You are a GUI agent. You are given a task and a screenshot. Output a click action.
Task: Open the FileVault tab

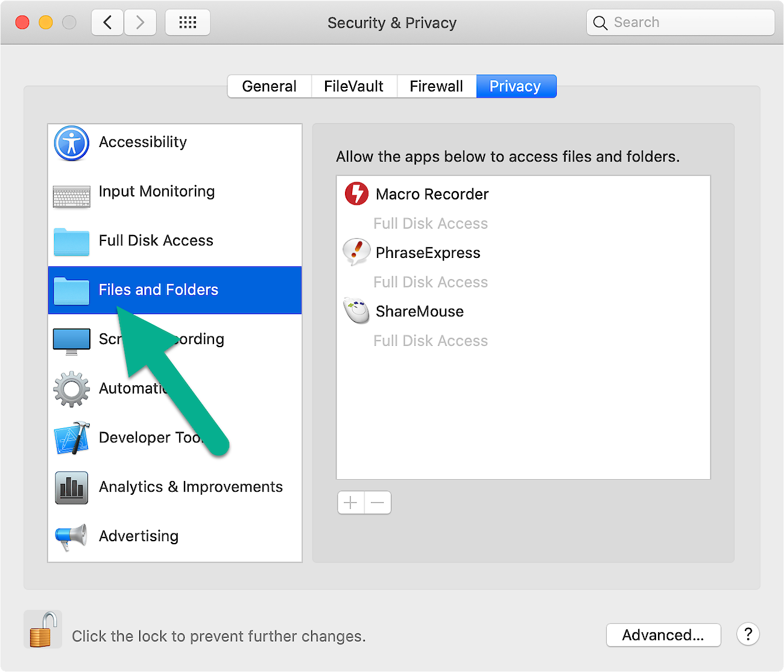point(353,86)
